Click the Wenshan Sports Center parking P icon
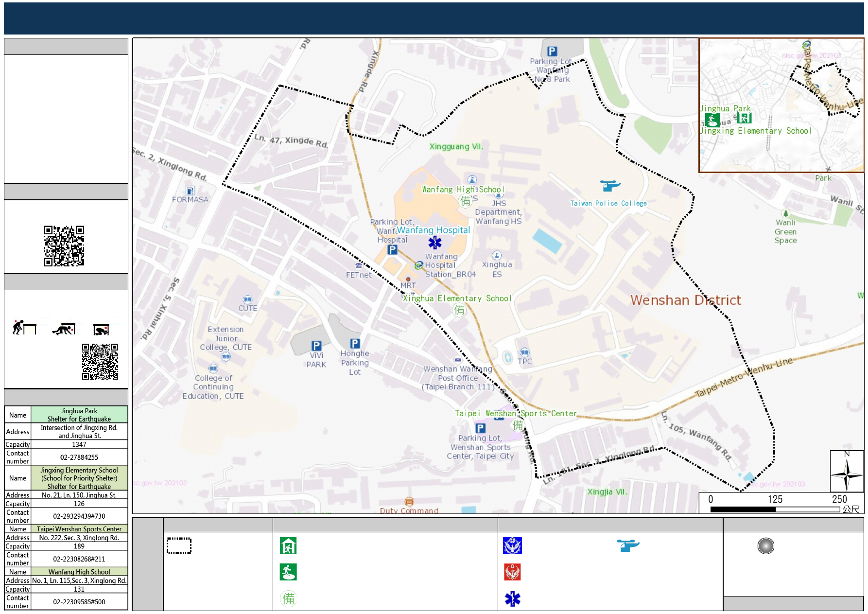 tap(480, 428)
